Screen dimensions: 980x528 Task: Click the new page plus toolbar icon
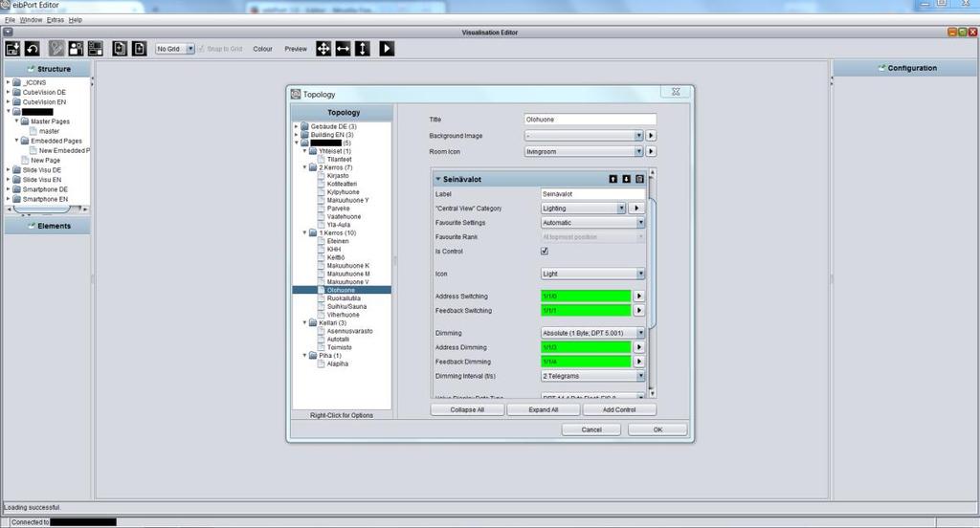pyautogui.click(x=139, y=49)
